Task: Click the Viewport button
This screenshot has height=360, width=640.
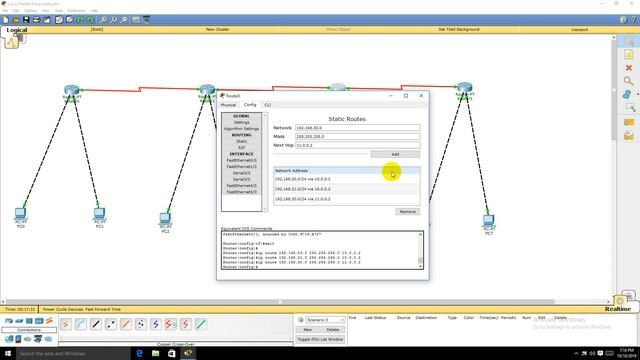Action: click(579, 29)
